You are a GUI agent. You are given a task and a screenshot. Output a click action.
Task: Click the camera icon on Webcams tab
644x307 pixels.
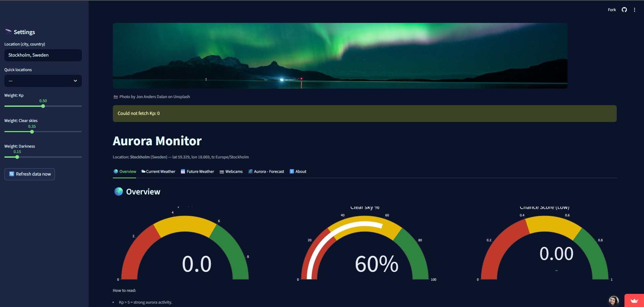(222, 172)
